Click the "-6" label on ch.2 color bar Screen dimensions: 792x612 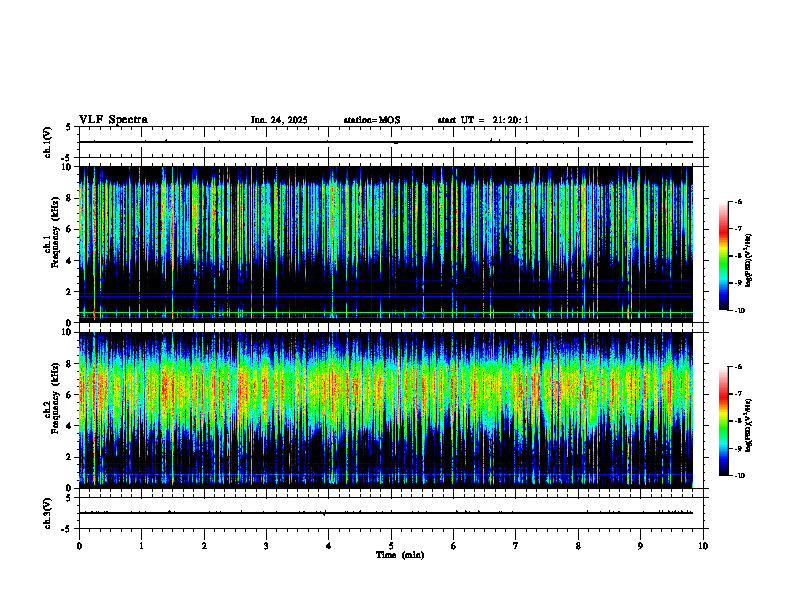pos(738,367)
